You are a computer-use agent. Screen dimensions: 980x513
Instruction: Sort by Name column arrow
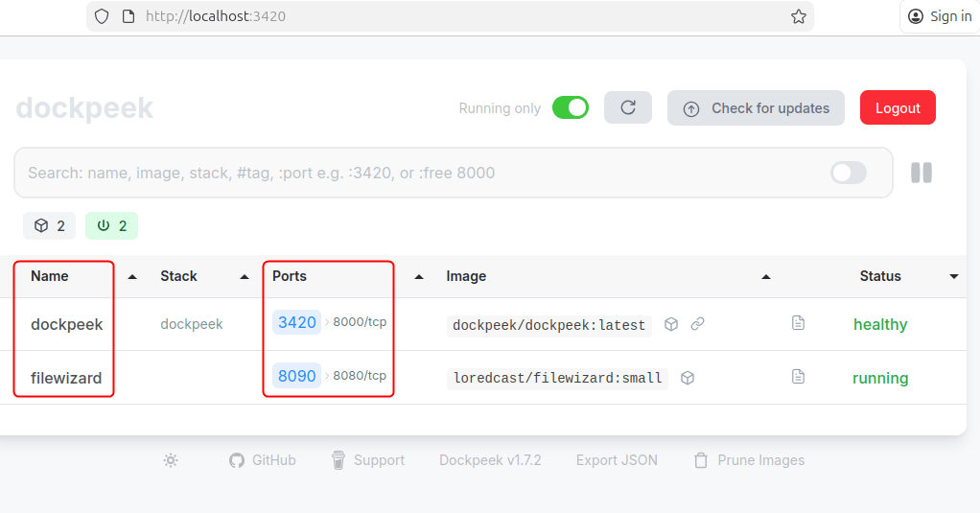(132, 276)
